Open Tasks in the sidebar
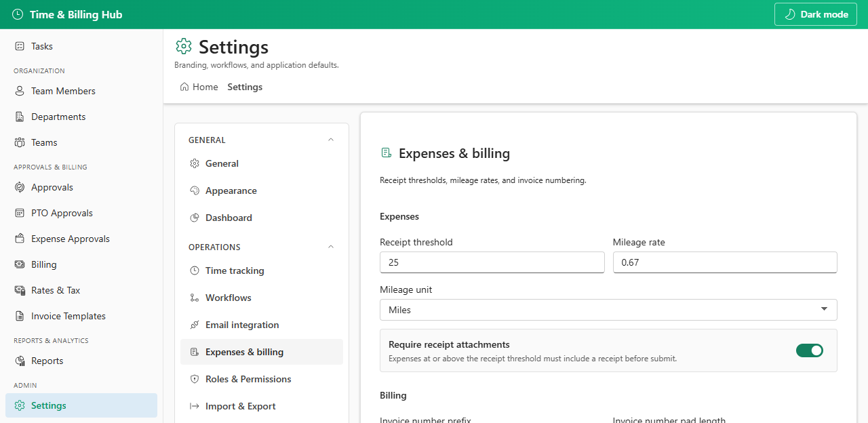Viewport: 868px width, 423px height. (81, 46)
